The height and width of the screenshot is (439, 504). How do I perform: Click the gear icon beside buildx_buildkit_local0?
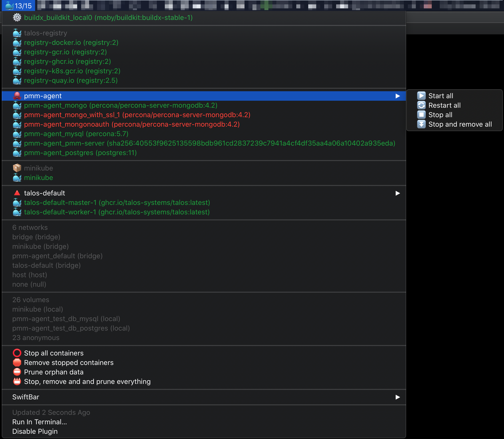(17, 17)
